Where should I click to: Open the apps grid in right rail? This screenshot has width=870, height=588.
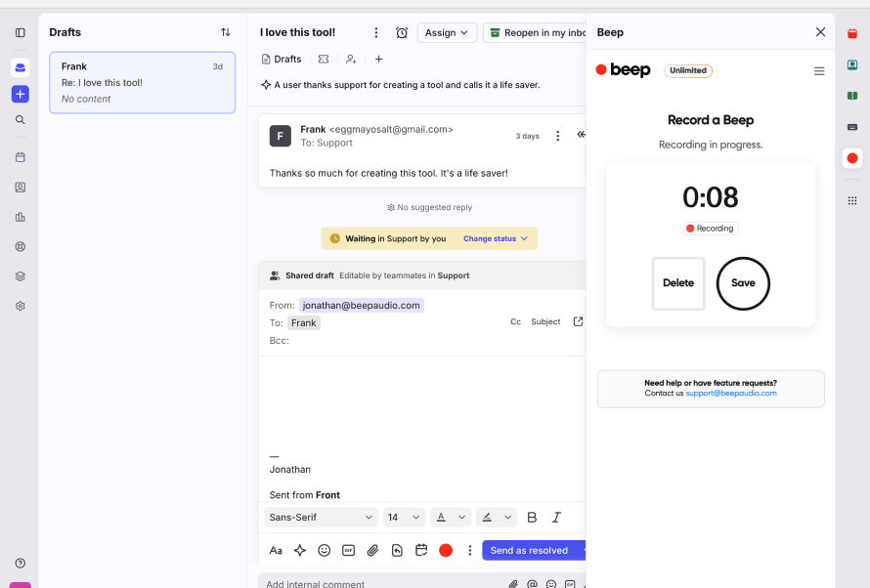click(x=852, y=200)
